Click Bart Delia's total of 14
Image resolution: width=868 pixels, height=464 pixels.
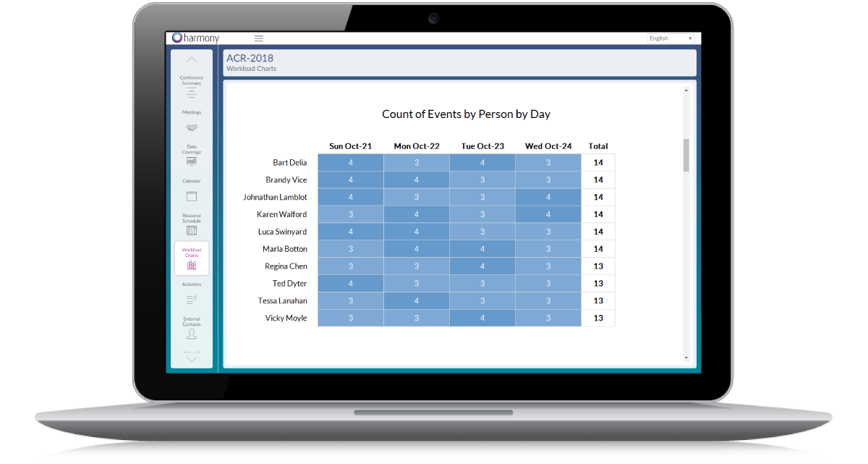pyautogui.click(x=598, y=163)
